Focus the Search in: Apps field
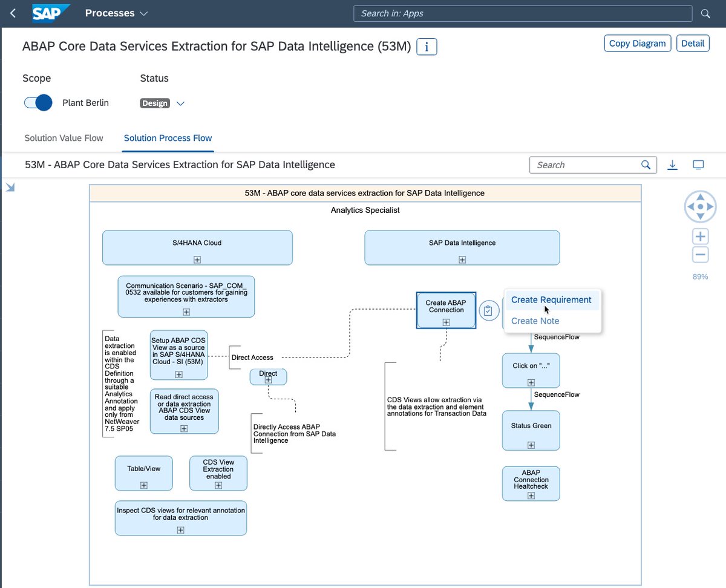 pyautogui.click(x=523, y=13)
